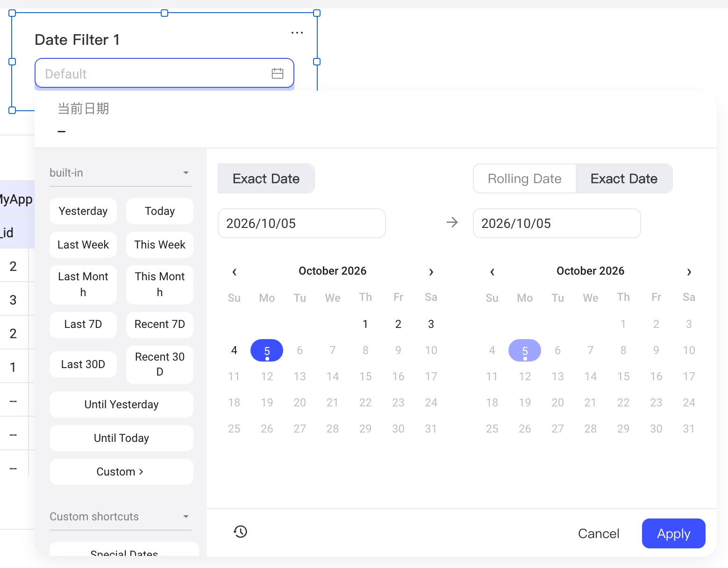
Task: Select Exact Date for end date
Action: 624,178
